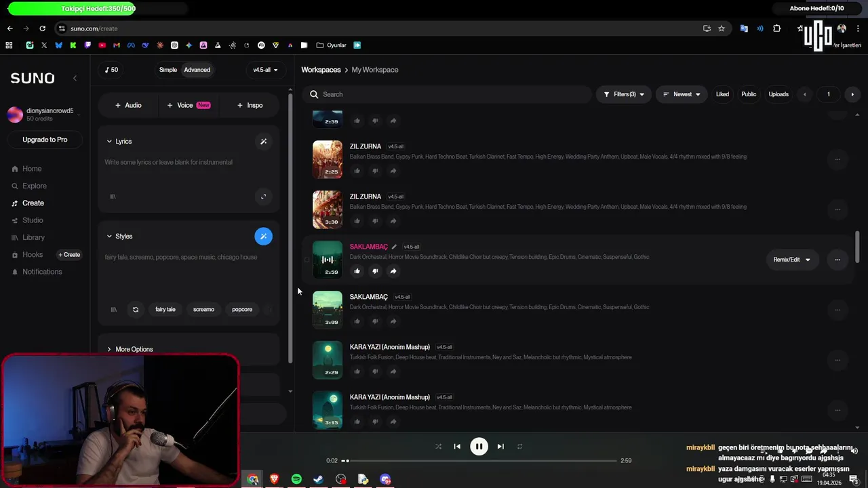868x488 pixels.
Task: Toggle shuffle in the player
Action: pos(438,447)
